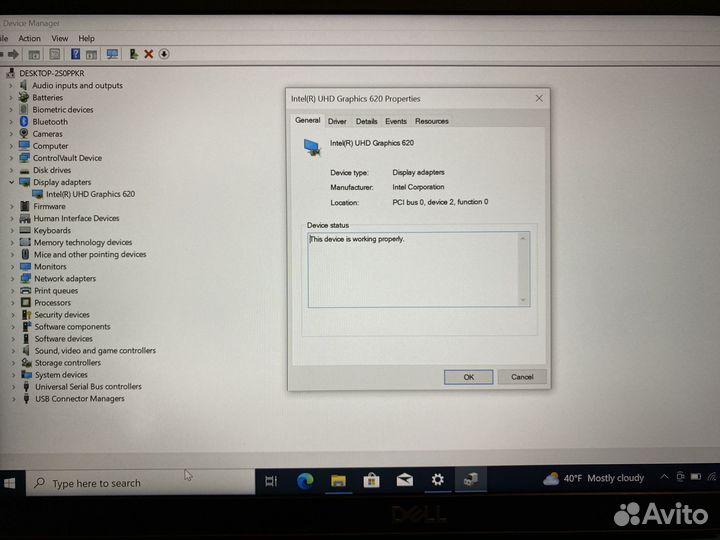Click the Update driver toolbar icon
This screenshot has width=720, height=540.
click(x=133, y=54)
